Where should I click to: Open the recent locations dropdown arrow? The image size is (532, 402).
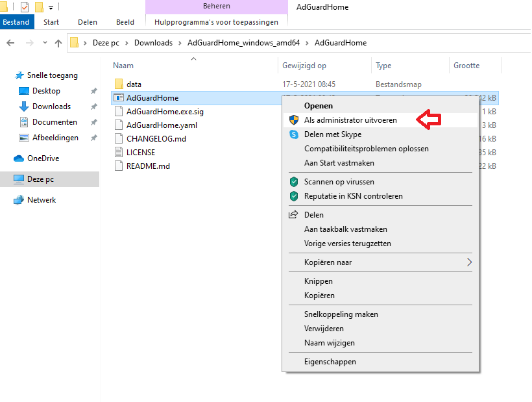point(45,43)
